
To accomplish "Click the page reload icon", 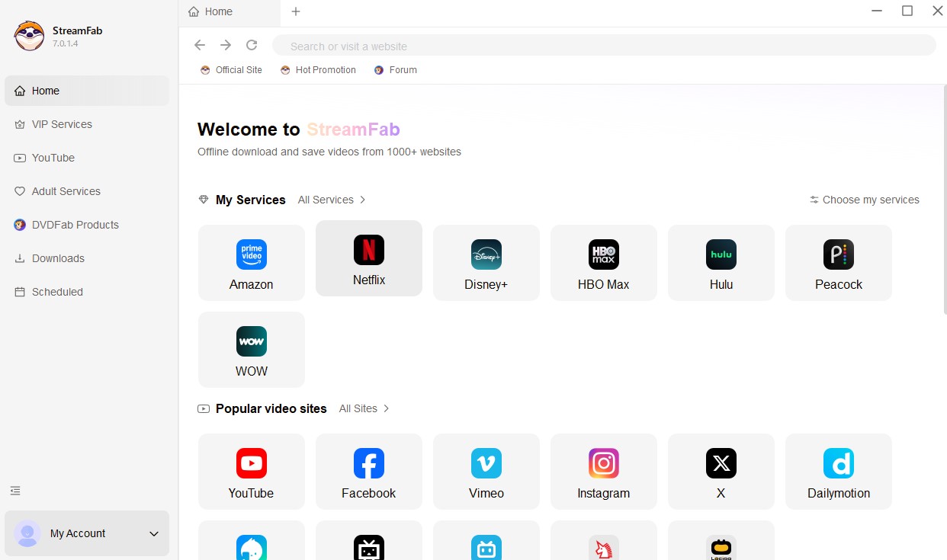I will click(x=252, y=46).
